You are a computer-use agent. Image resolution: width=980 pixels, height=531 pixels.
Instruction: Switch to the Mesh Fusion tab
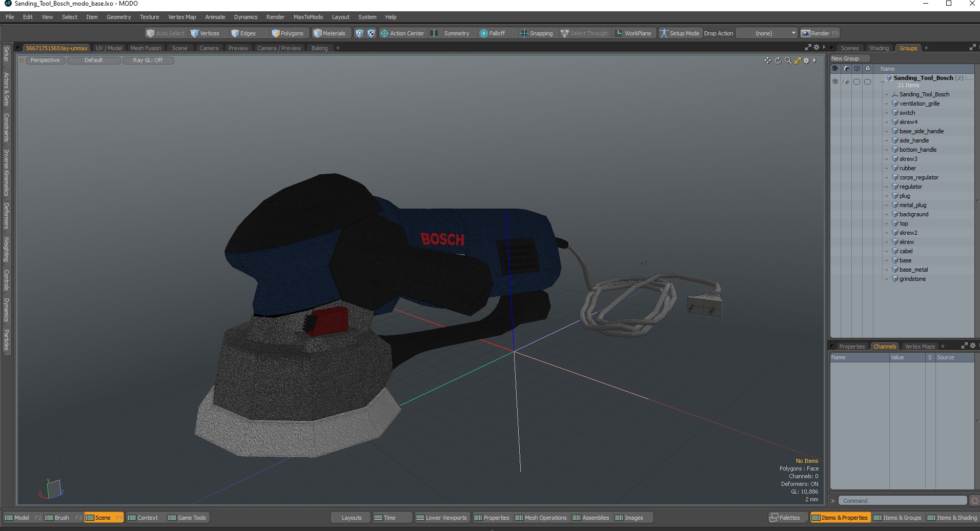point(146,48)
